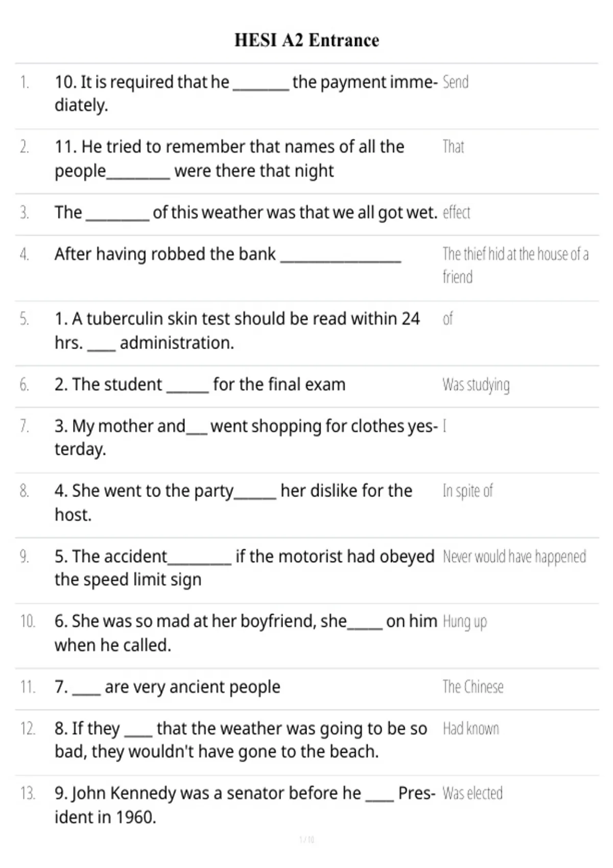Click the question about tuberculin skin test

tap(237, 330)
